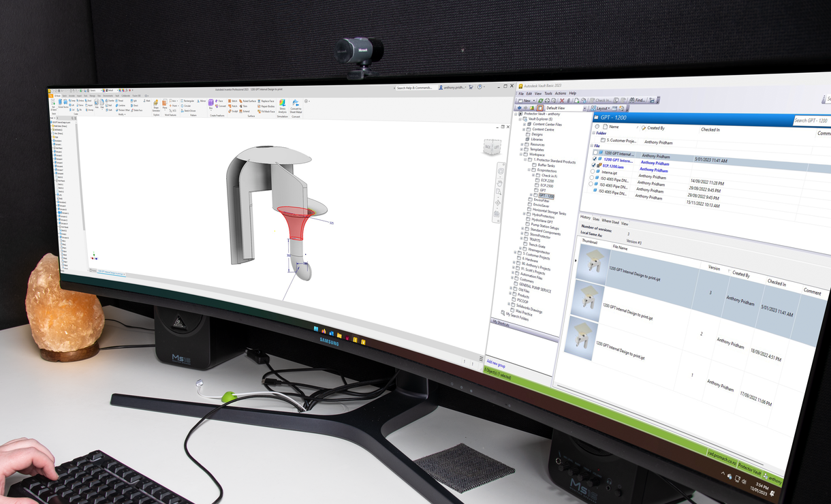Click the Add new group link
This screenshot has height=504, width=831.
tap(495, 364)
